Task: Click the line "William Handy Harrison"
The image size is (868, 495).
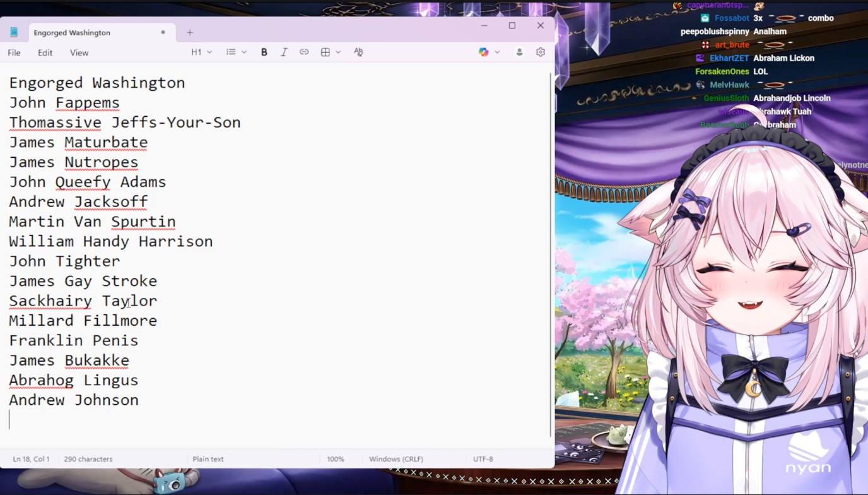Action: tap(111, 242)
